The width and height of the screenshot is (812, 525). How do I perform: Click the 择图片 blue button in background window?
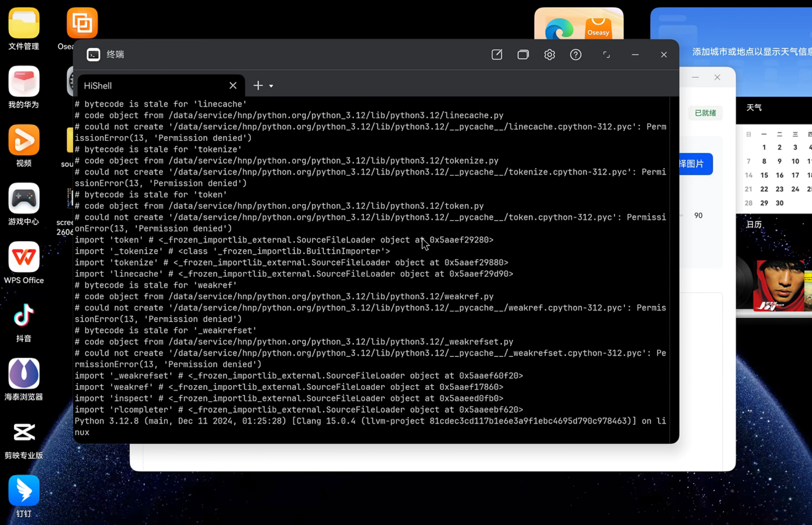click(696, 164)
